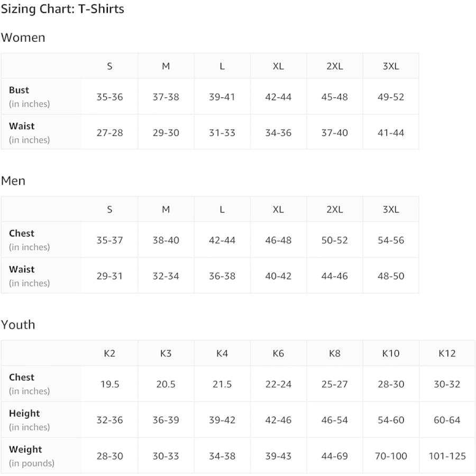The width and height of the screenshot is (476, 476).
Task: Click the Men section heading
Action: 13,181
